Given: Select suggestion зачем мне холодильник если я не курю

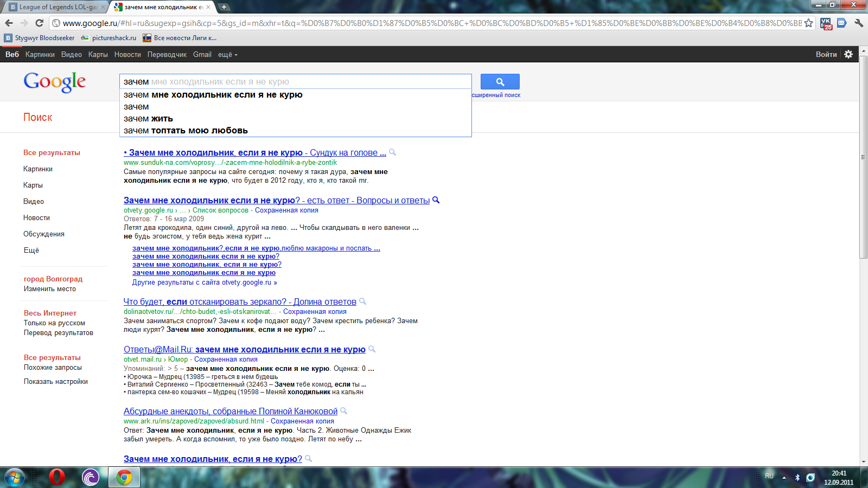Looking at the screenshot, I should (x=296, y=94).
